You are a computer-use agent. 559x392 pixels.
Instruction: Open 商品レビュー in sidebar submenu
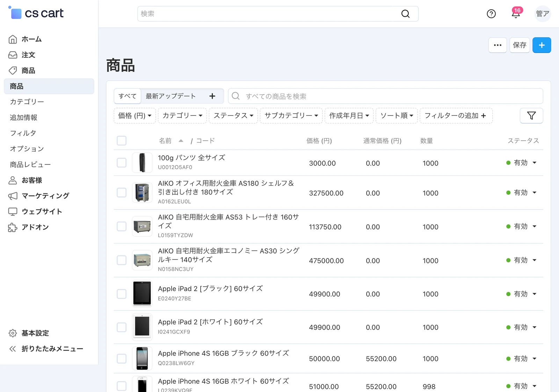[30, 164]
